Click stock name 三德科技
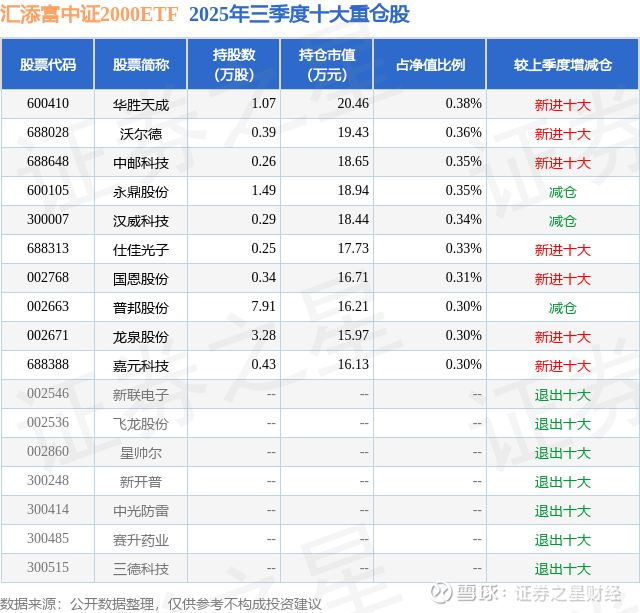 coord(141,569)
